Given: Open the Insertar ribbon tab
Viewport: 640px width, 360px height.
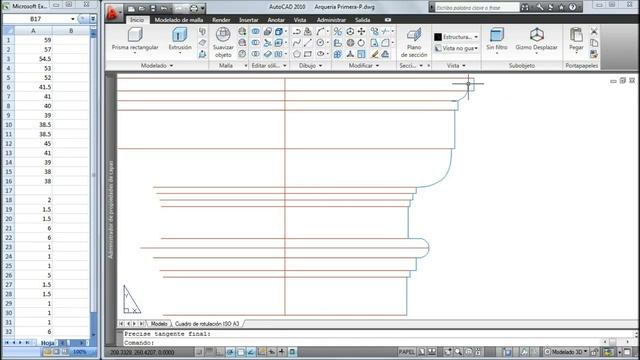Looking at the screenshot, I should [249, 20].
